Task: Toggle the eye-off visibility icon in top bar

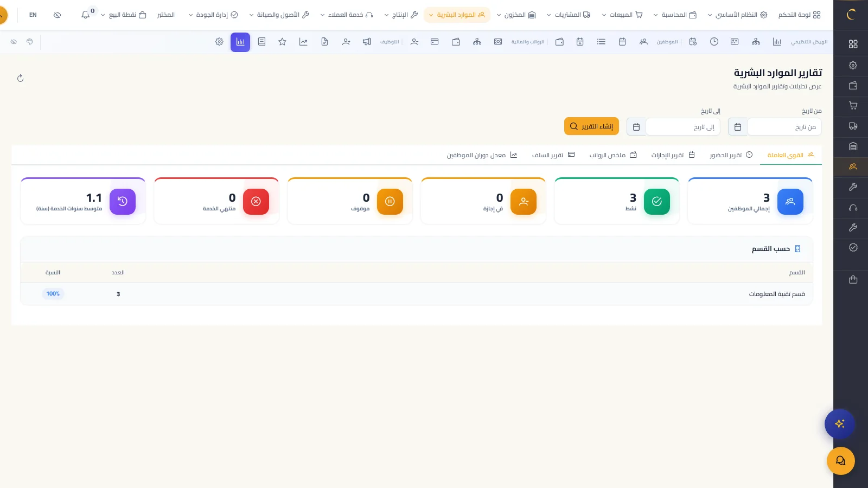Action: 58,15
